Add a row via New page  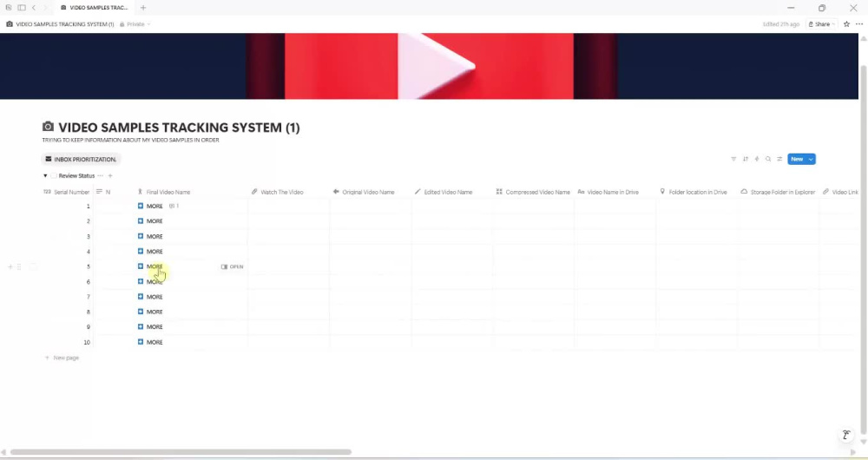pyautogui.click(x=62, y=358)
